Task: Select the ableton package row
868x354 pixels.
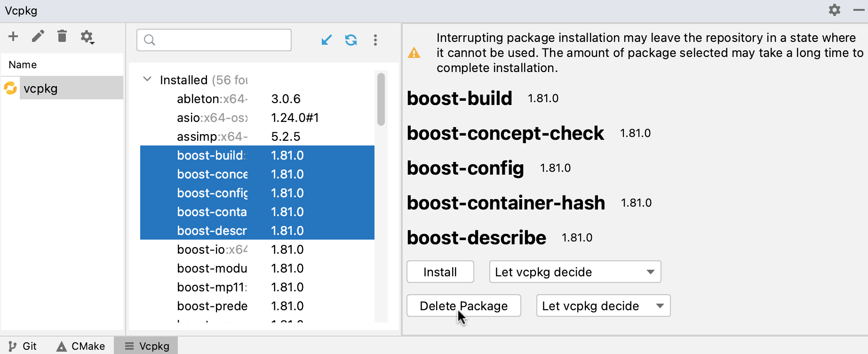Action: coord(257,99)
